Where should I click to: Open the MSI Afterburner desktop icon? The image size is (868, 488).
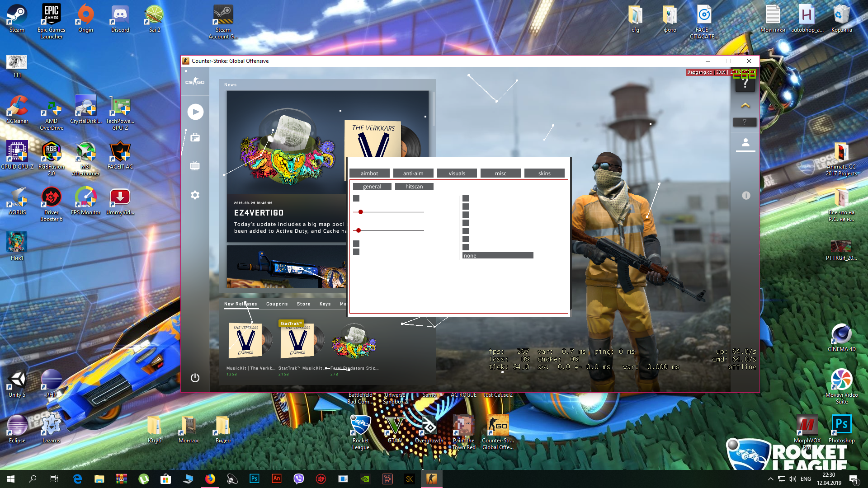pos(85,159)
